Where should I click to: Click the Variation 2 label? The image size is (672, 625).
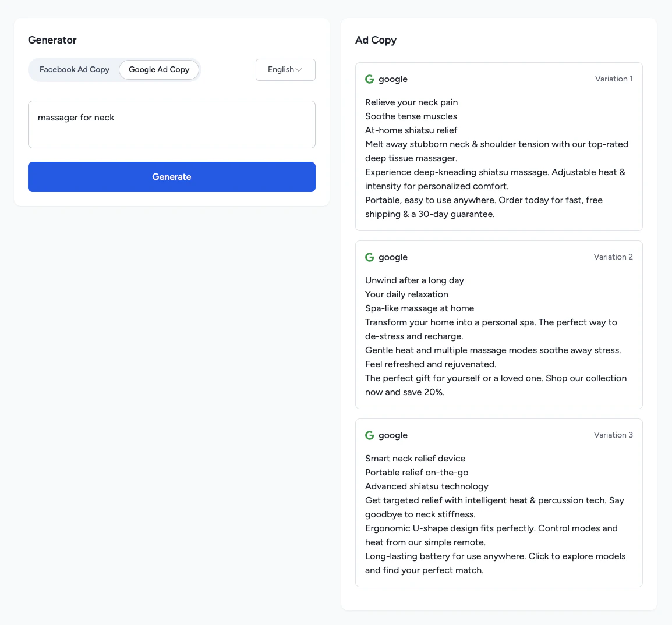coord(613,257)
